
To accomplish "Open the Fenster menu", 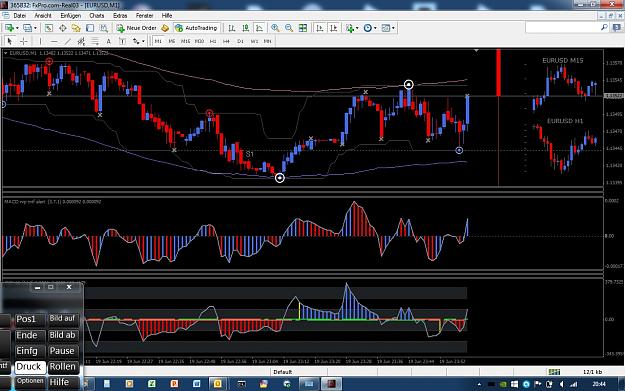I will (x=144, y=16).
